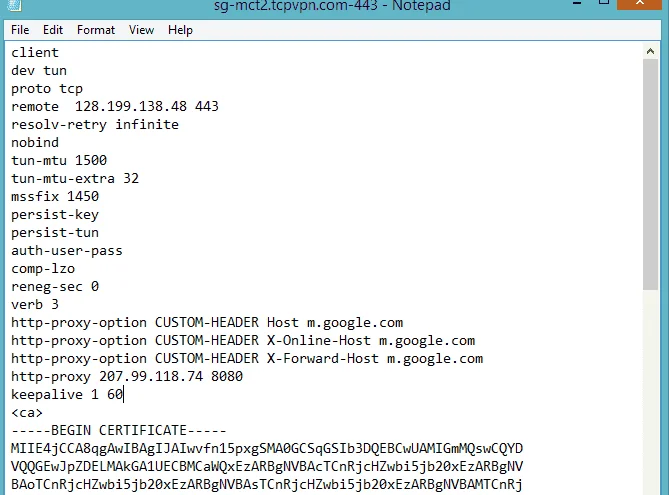
Task: Minimize the Notepad window
Action: pos(577,3)
